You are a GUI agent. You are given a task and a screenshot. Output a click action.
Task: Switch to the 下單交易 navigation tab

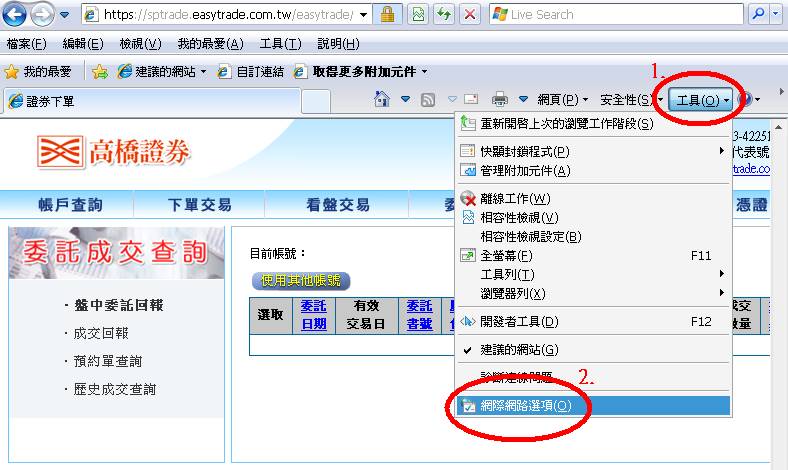point(199,205)
